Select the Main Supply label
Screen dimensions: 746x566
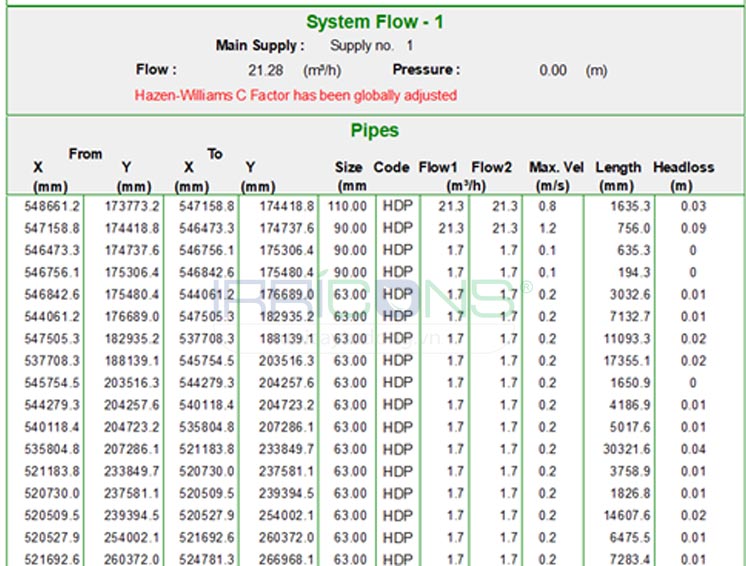[x=257, y=46]
